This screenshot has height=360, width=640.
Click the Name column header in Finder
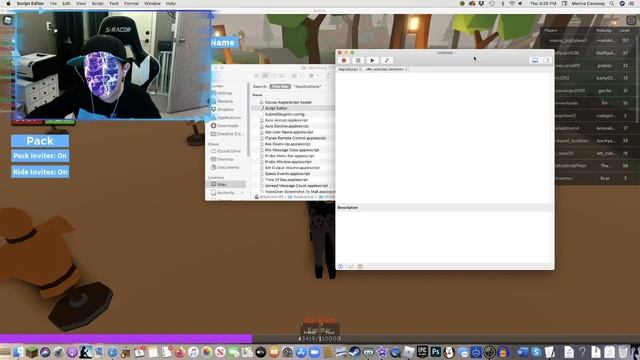[x=258, y=95]
